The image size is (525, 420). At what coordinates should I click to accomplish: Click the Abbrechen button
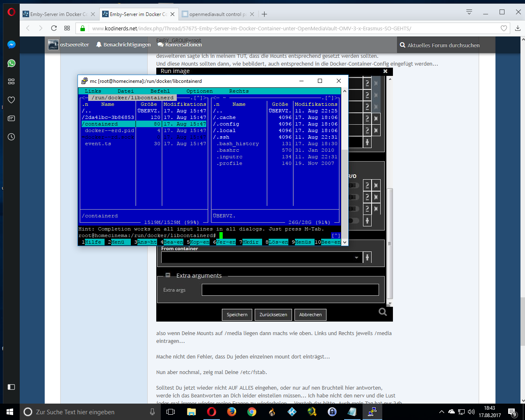(310, 315)
